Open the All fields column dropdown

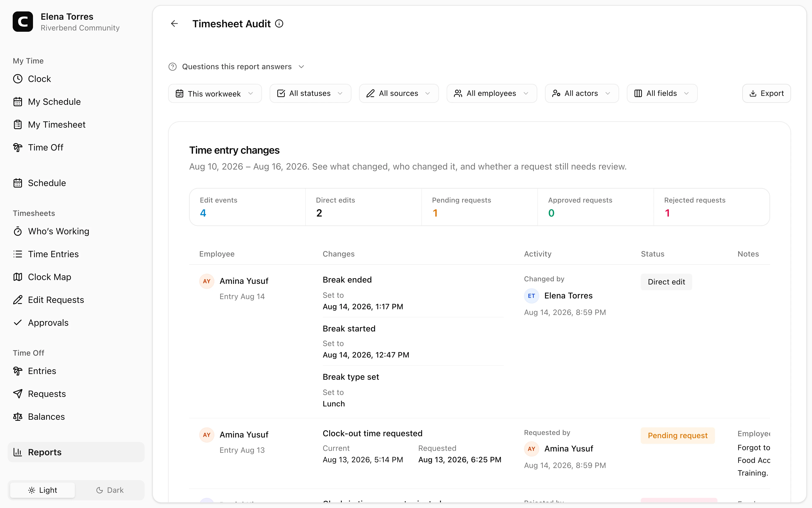[x=662, y=93]
